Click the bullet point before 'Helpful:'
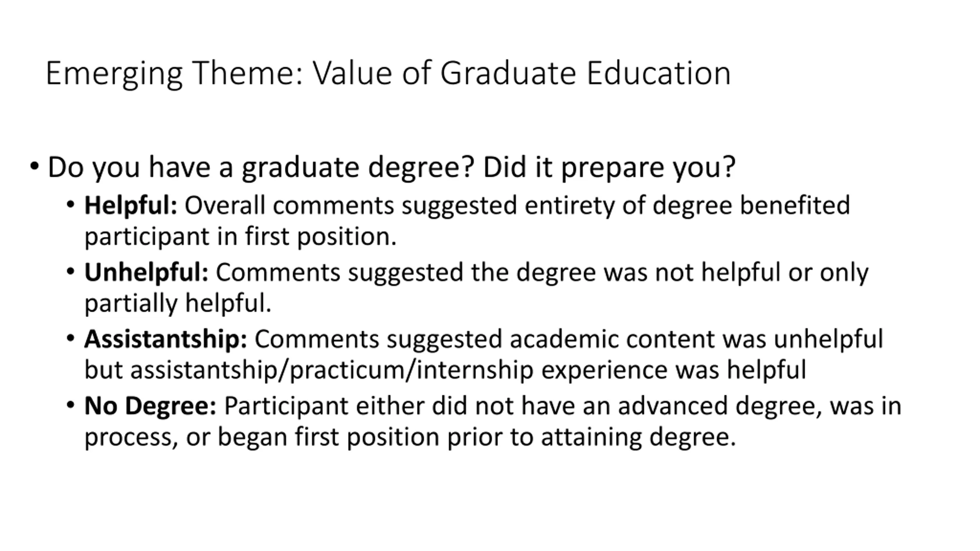Viewport: 980px width, 551px height. coord(70,205)
